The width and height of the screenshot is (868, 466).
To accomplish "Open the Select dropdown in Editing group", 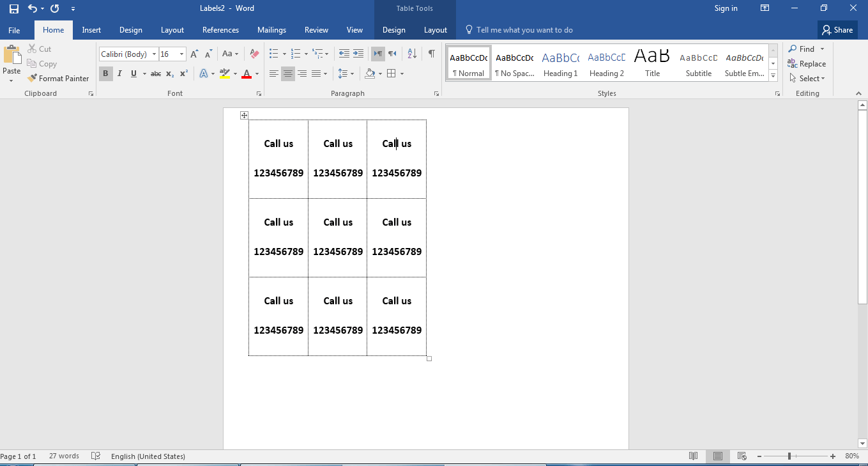I will click(x=807, y=79).
